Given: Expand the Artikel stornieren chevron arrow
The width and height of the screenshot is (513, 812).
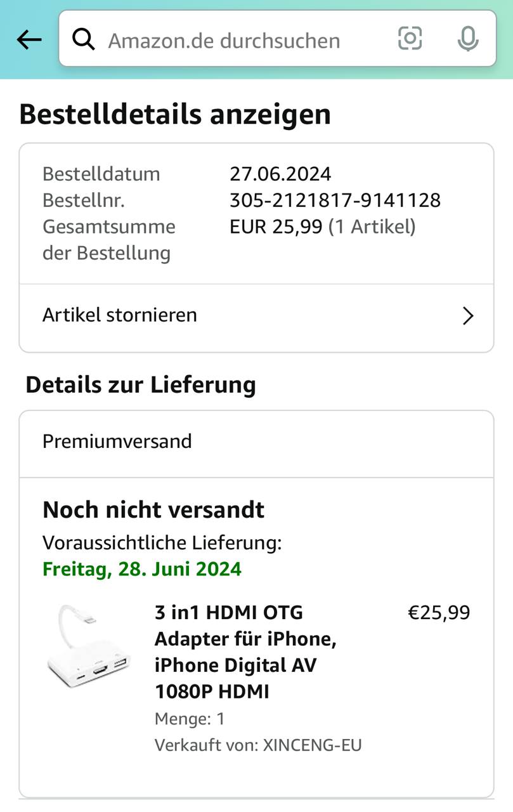Looking at the screenshot, I should [467, 315].
